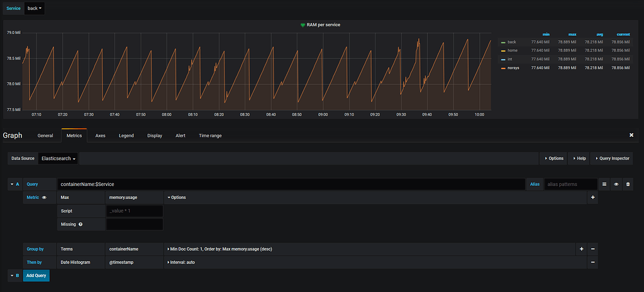Click the alias patterns input field
The height and width of the screenshot is (292, 644).
click(x=570, y=184)
